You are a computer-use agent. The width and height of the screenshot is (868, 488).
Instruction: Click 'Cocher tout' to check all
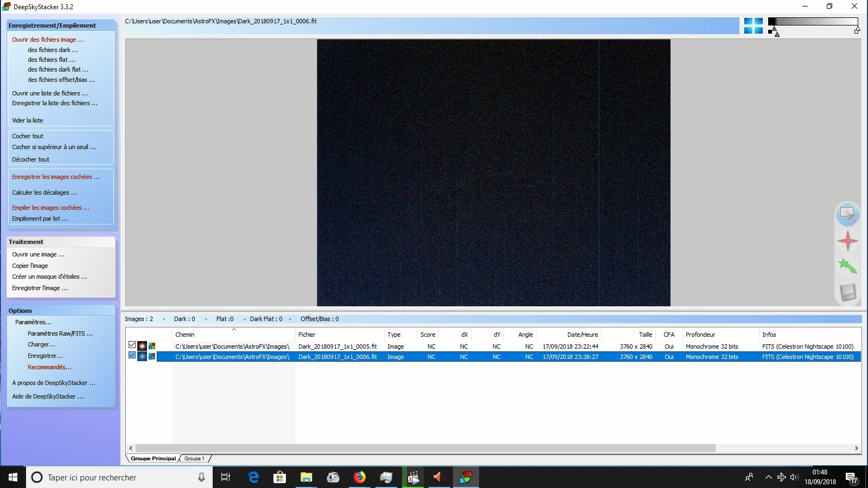click(x=28, y=136)
